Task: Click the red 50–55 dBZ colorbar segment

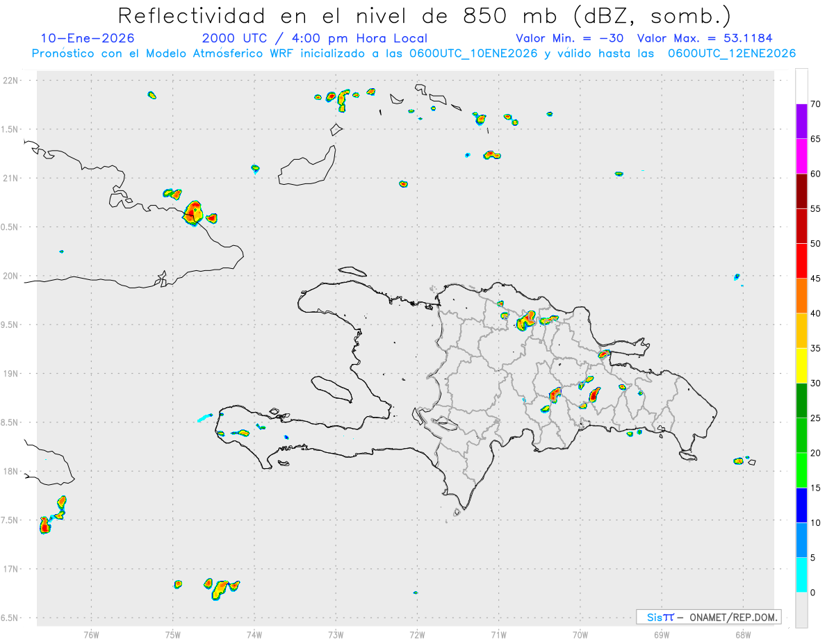Action: [x=801, y=226]
